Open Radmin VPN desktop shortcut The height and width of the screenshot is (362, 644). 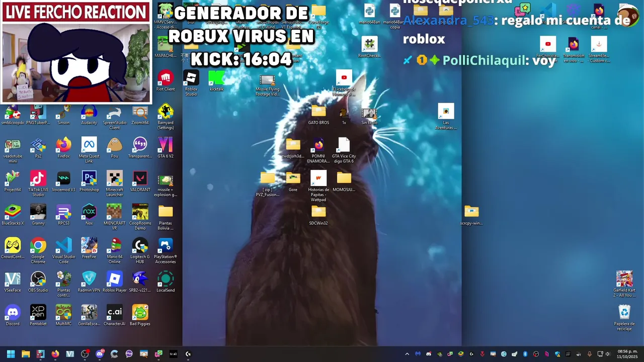[x=89, y=283]
